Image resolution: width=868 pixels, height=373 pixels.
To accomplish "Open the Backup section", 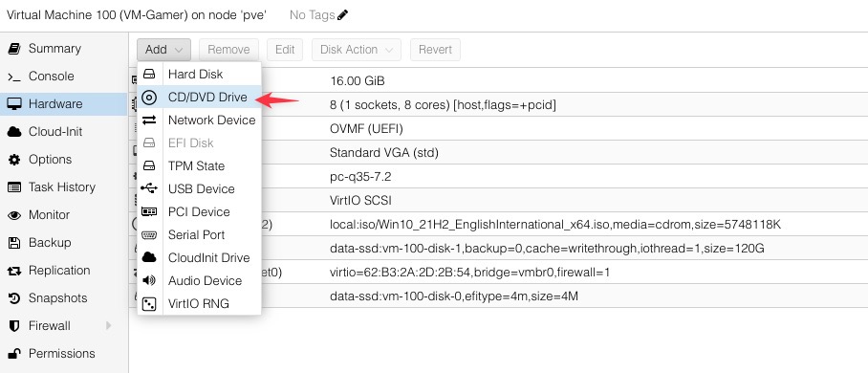I will [x=64, y=243].
